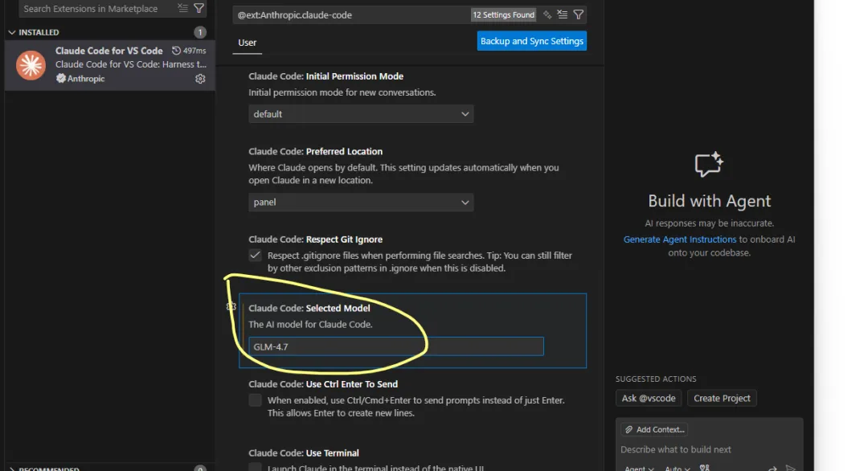Image resolution: width=868 pixels, height=471 pixels.
Task: Click the 12 Settings Found badge
Action: [503, 15]
